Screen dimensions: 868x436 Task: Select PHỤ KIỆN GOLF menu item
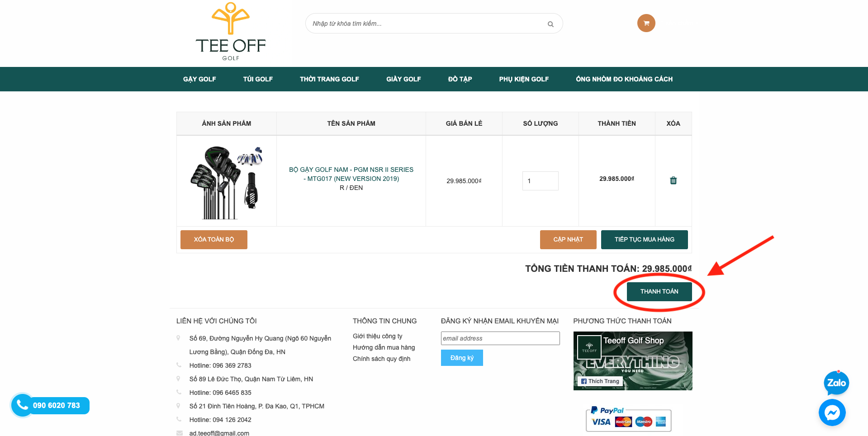point(524,79)
